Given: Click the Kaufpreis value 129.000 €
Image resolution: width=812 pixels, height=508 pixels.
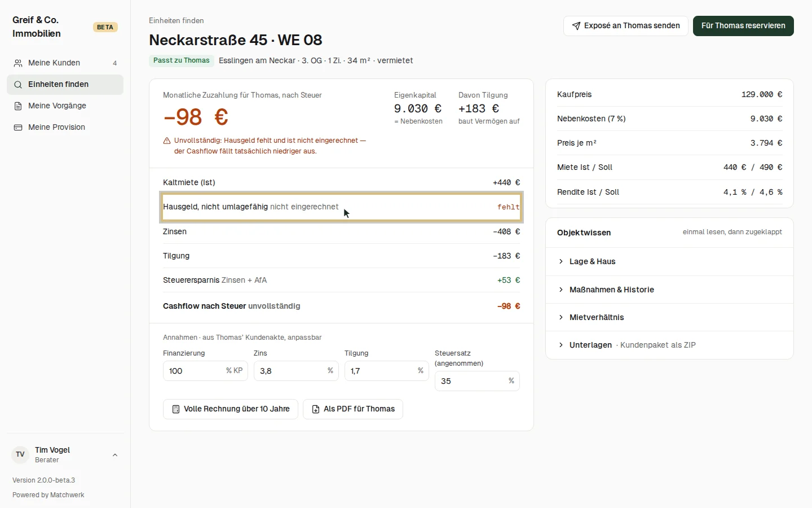Looking at the screenshot, I should point(762,94).
